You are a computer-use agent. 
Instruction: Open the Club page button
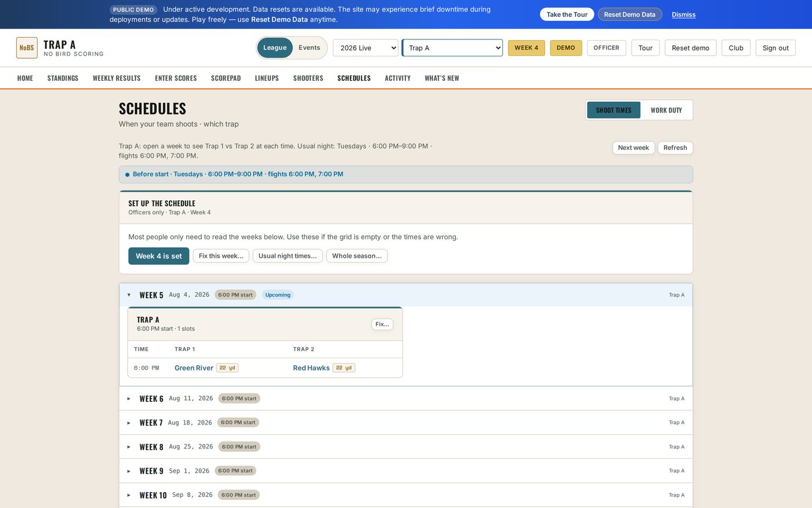(x=736, y=48)
